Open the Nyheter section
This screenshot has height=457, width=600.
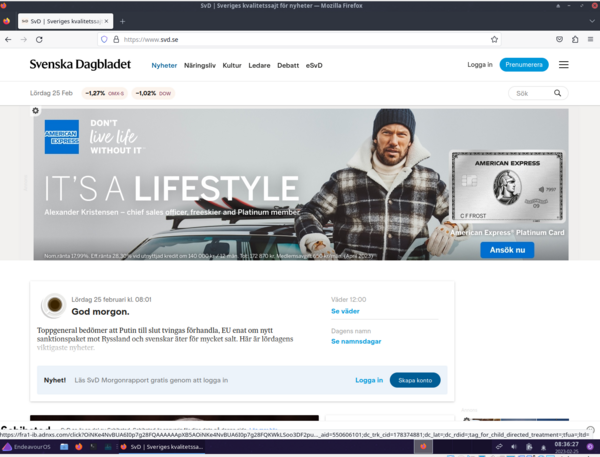pos(164,65)
